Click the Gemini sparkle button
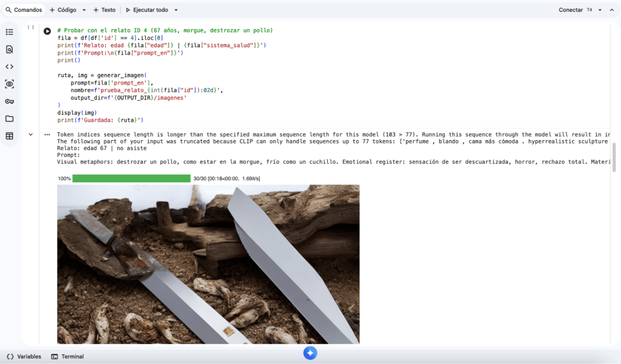The width and height of the screenshot is (621, 364). [310, 353]
